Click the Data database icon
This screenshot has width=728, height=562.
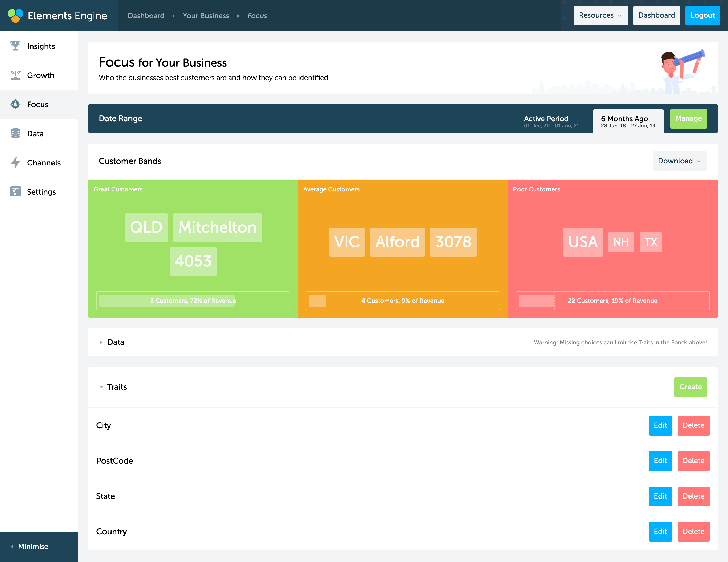15,133
